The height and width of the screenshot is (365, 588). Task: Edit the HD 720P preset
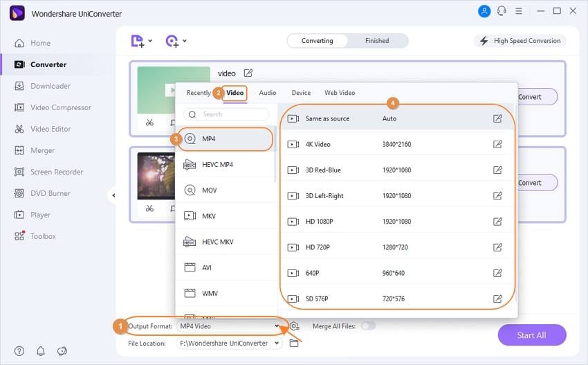[x=497, y=247]
